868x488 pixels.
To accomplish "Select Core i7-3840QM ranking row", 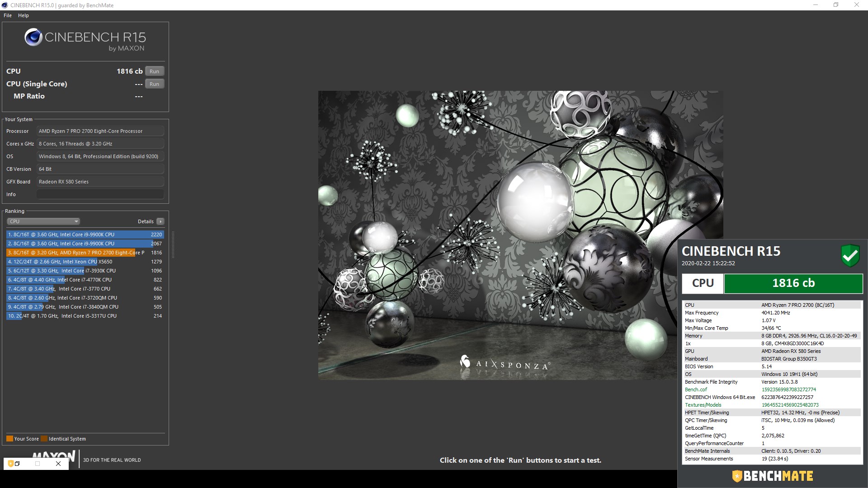I will pos(85,307).
